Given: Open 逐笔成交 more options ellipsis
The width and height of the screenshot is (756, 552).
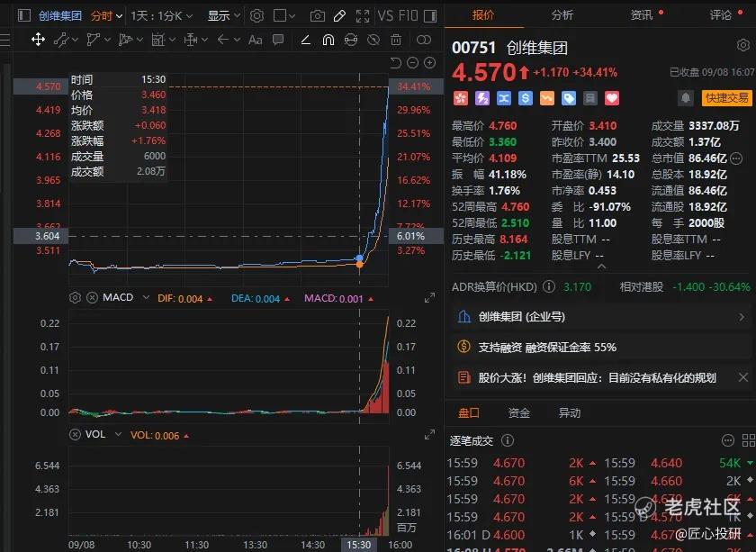Looking at the screenshot, I should point(727,440).
